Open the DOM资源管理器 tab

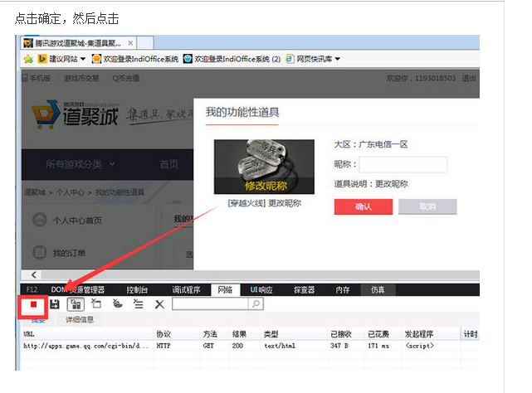coord(78,290)
